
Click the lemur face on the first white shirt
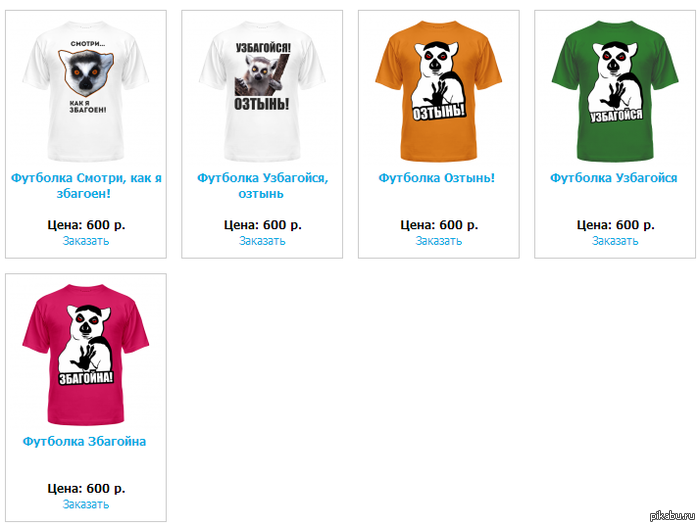(x=86, y=72)
